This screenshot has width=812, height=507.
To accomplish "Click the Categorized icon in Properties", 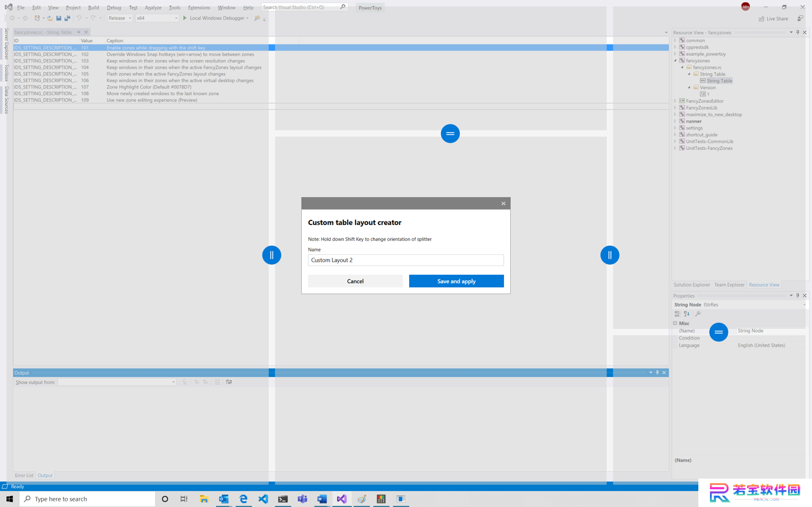I will (x=677, y=314).
